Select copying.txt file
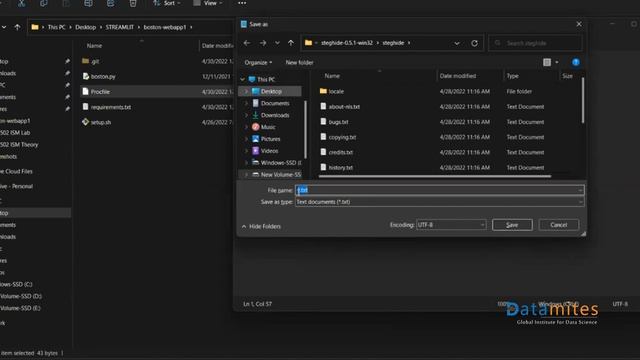The height and width of the screenshot is (360, 640). [342, 137]
